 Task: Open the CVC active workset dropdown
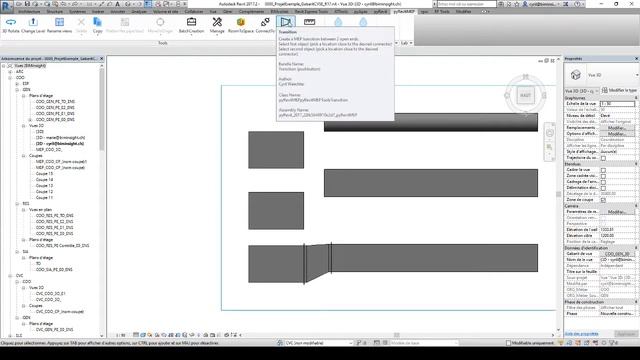coord(319,343)
